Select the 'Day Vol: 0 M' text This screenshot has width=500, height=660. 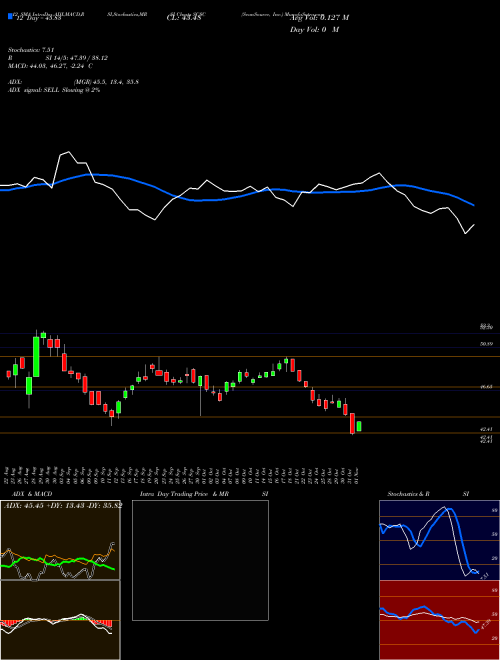(x=315, y=30)
